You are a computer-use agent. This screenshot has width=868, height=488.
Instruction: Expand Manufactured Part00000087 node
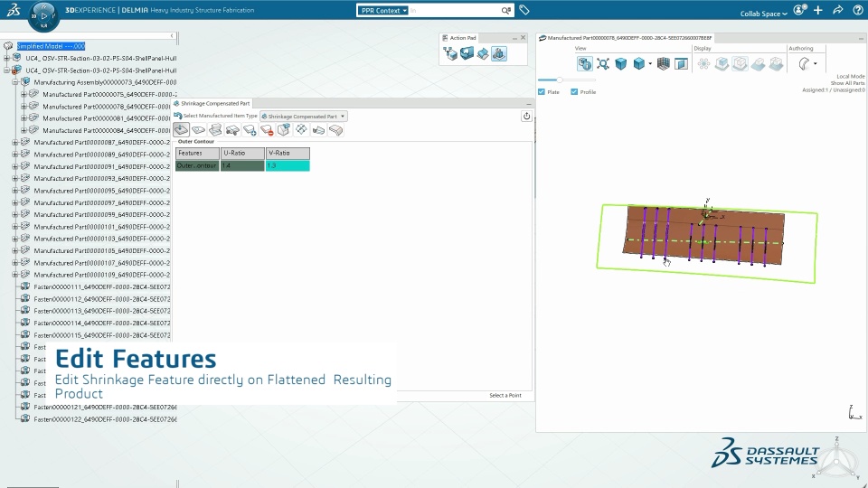(x=15, y=142)
